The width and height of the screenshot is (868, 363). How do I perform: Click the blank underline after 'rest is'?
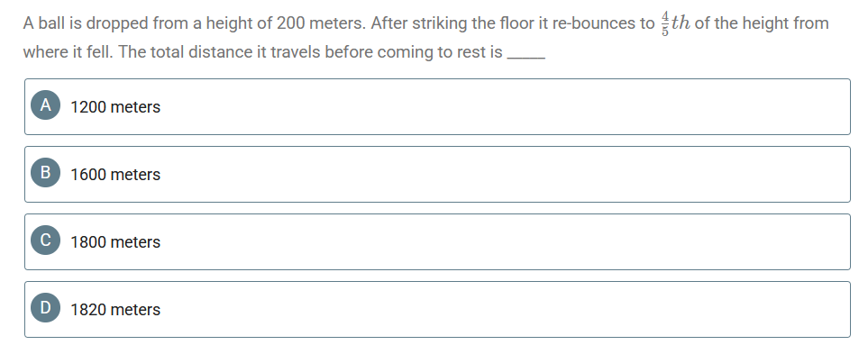526,55
